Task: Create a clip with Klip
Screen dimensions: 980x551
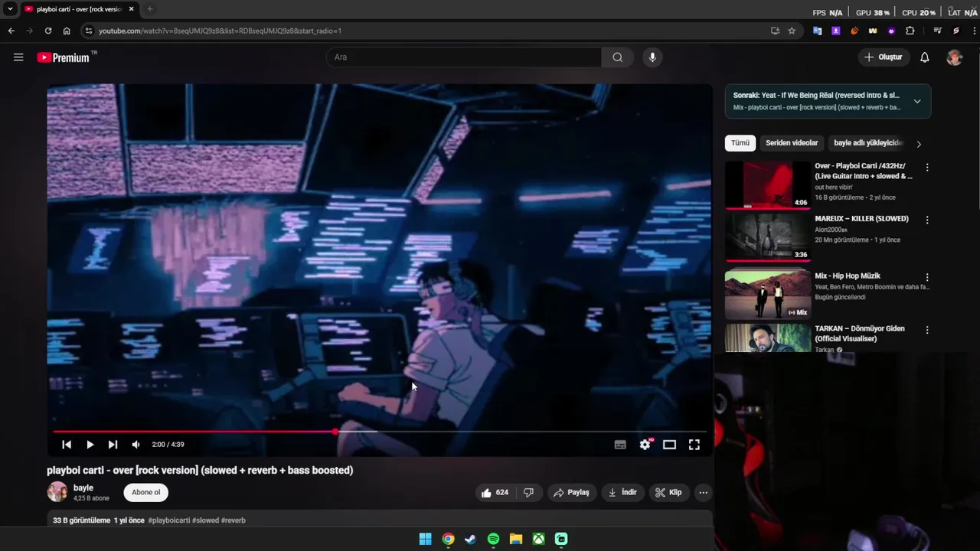Action: pyautogui.click(x=668, y=493)
